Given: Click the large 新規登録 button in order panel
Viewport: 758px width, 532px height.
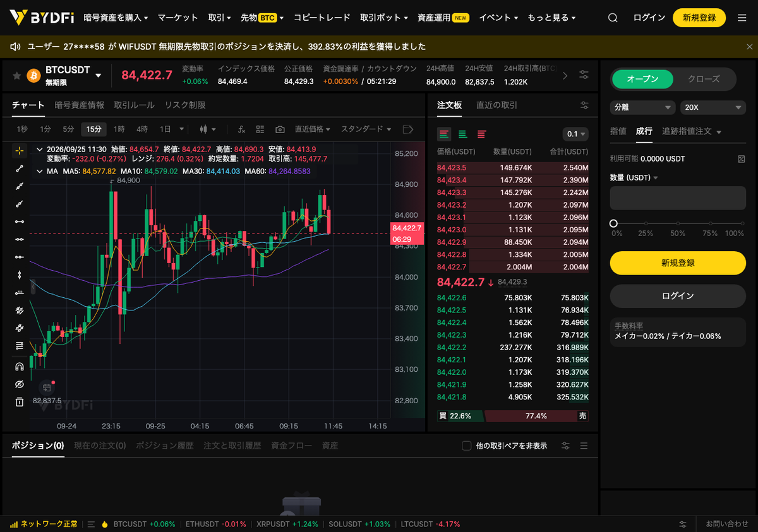Looking at the screenshot, I should click(678, 263).
